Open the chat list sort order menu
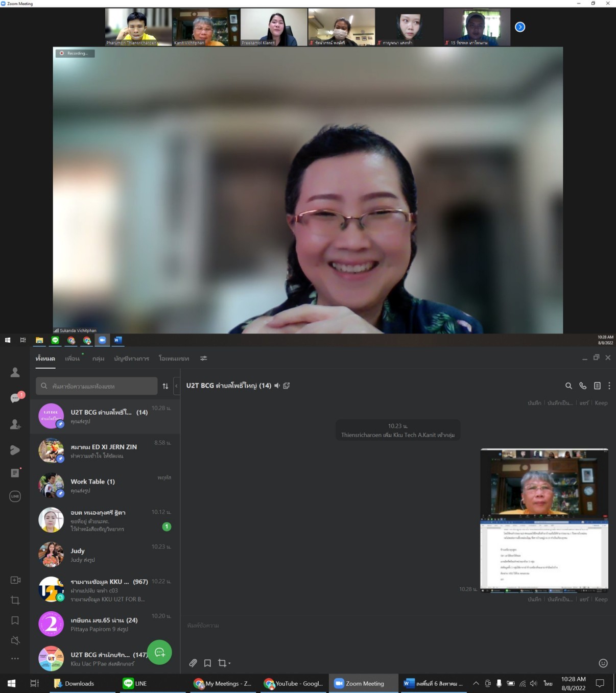The image size is (616, 693). [165, 386]
